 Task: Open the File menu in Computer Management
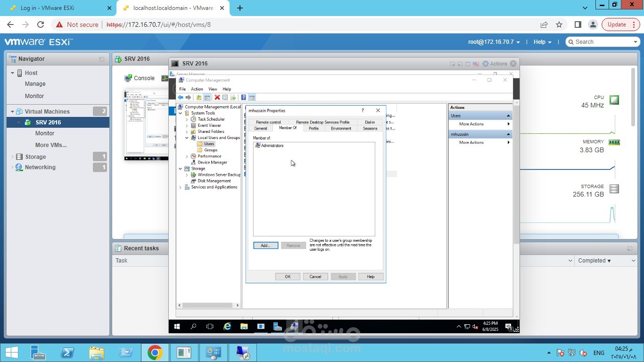tap(182, 89)
